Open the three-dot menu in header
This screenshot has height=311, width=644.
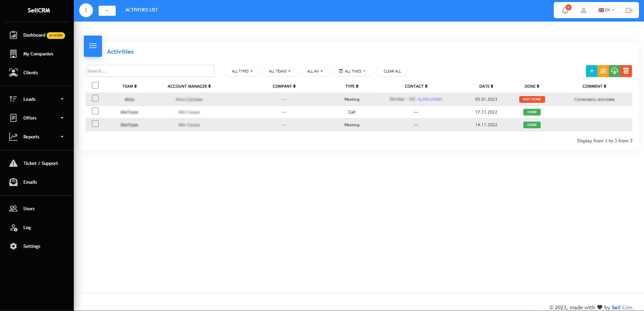coord(86,10)
